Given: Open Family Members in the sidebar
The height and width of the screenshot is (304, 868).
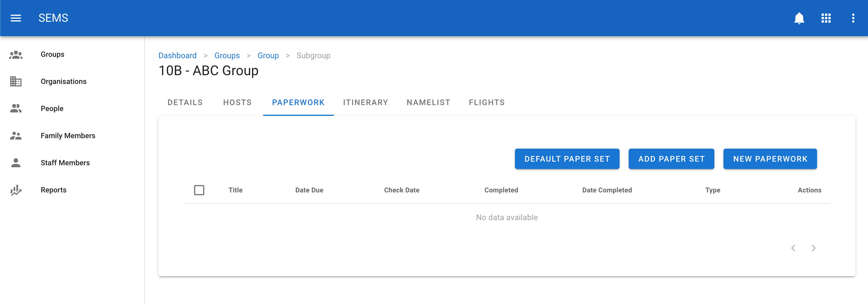Looking at the screenshot, I should [x=68, y=136].
